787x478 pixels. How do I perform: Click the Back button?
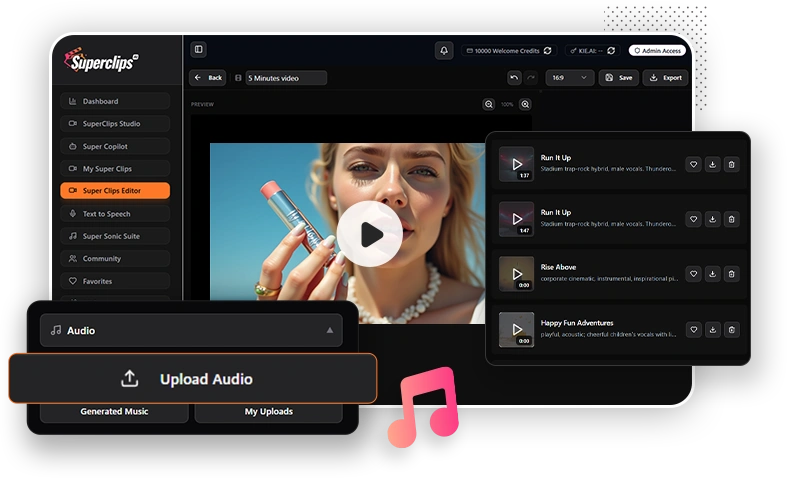click(208, 78)
